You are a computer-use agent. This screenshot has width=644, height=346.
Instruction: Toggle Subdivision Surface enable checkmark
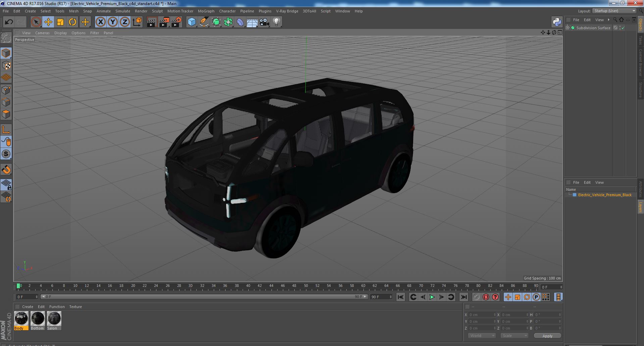623,28
